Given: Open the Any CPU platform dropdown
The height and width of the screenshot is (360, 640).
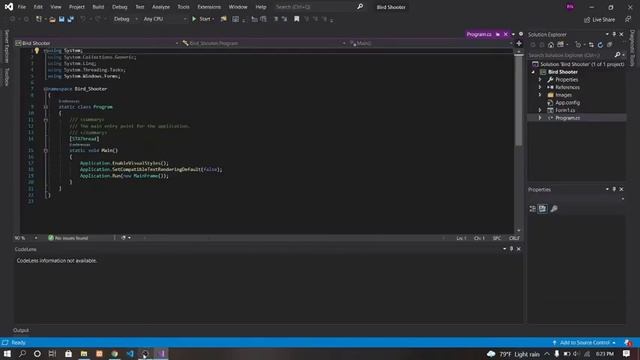Looking at the screenshot, I should click(165, 19).
